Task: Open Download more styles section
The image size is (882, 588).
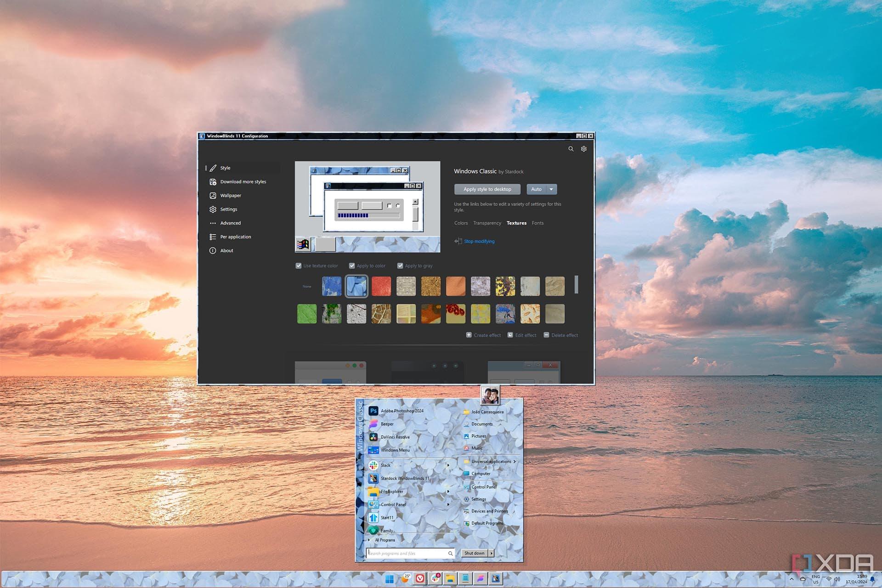Action: pos(243,182)
